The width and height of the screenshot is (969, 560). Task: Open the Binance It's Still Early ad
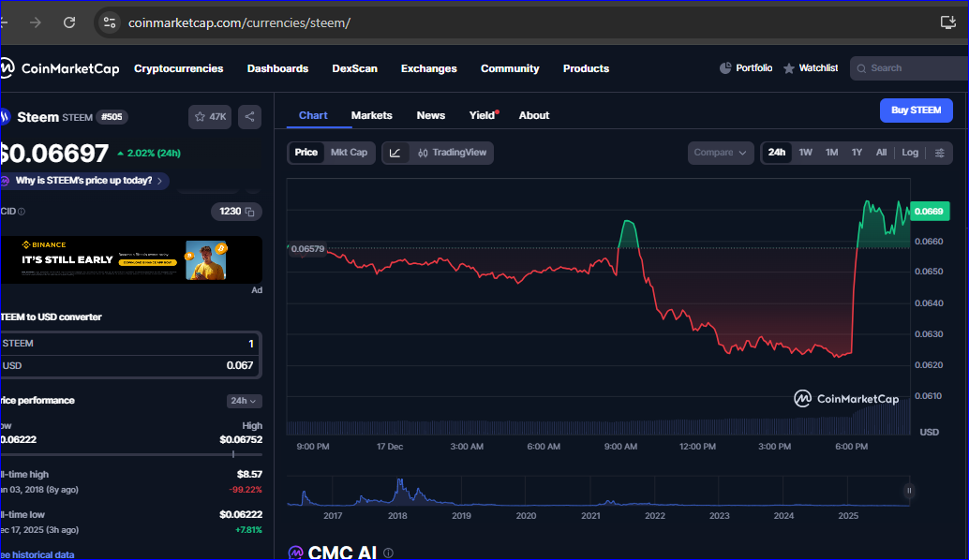[x=131, y=260]
